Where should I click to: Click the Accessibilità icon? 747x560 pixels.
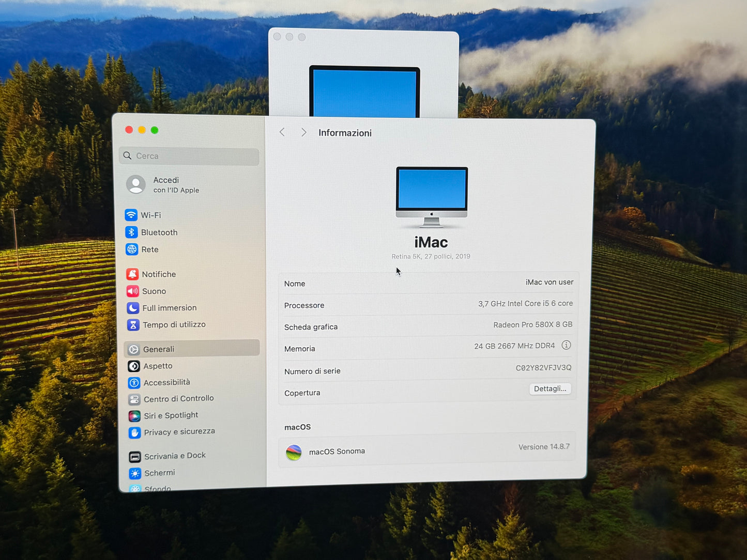(134, 383)
